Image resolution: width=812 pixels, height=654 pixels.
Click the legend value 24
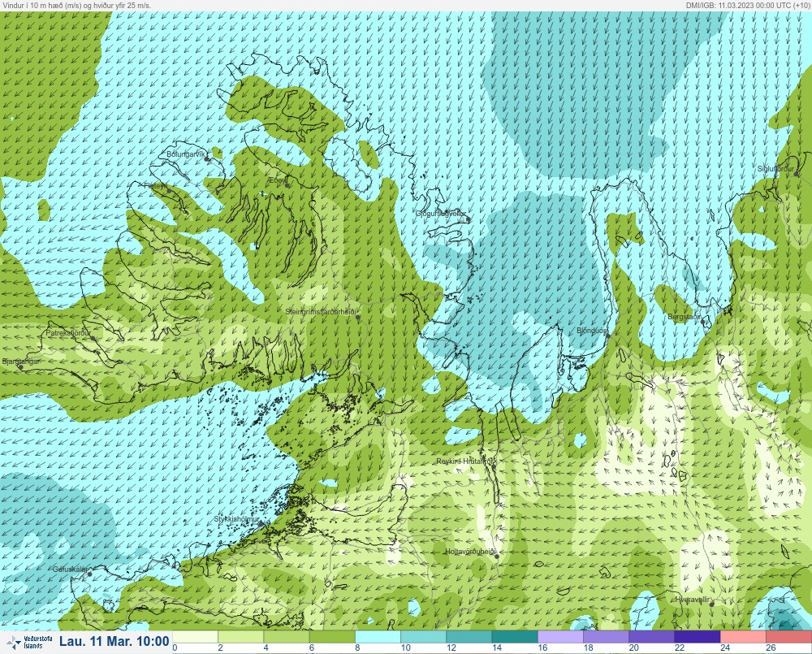pos(725,648)
